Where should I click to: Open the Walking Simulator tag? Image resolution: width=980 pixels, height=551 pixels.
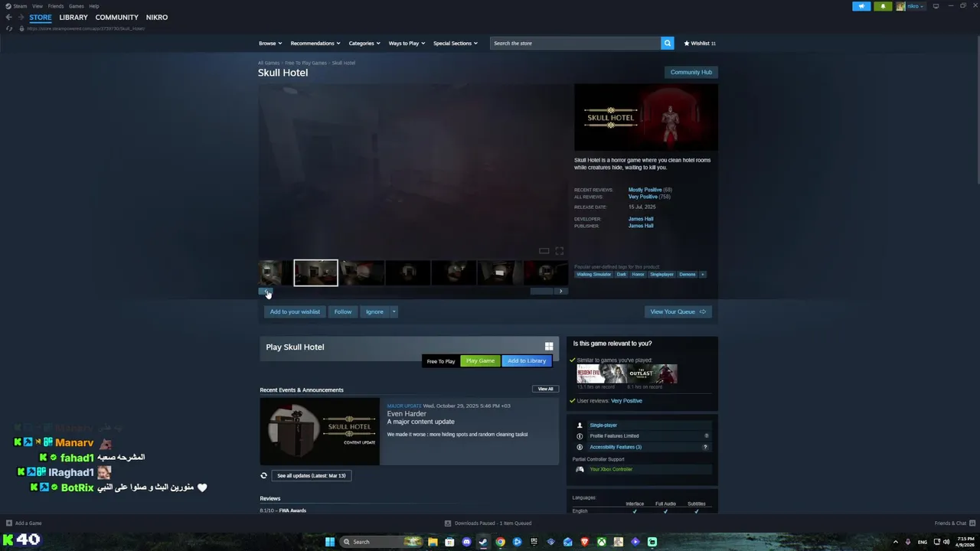[594, 274]
